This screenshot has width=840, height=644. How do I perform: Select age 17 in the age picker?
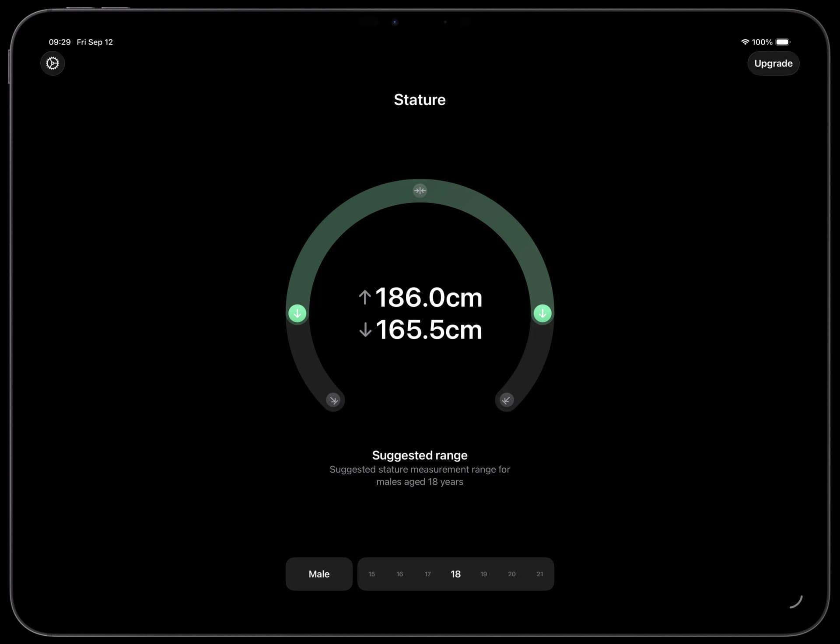(427, 574)
